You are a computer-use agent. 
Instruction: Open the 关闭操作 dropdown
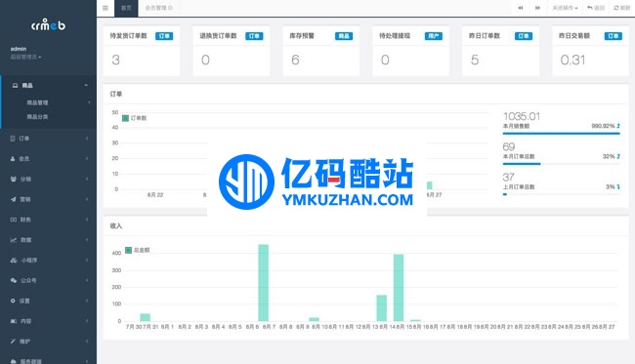click(x=565, y=8)
